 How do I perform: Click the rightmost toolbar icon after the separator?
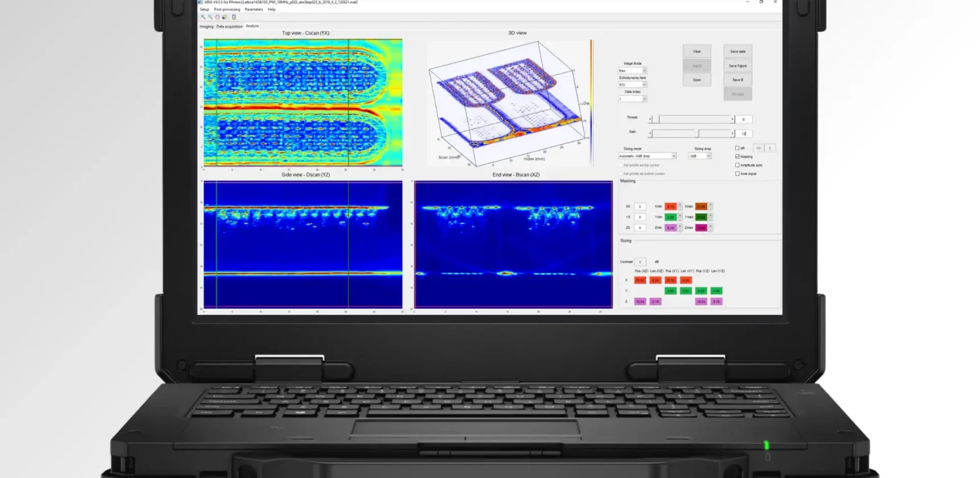click(234, 17)
